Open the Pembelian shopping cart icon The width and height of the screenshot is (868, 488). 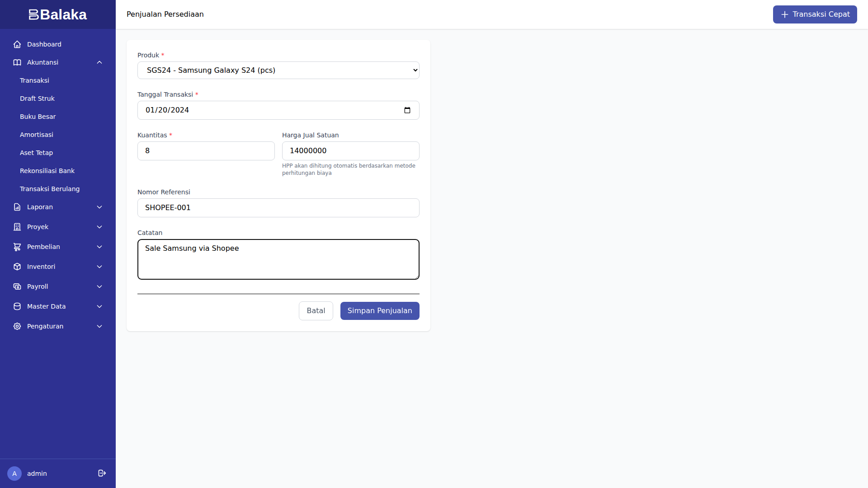[x=17, y=247]
